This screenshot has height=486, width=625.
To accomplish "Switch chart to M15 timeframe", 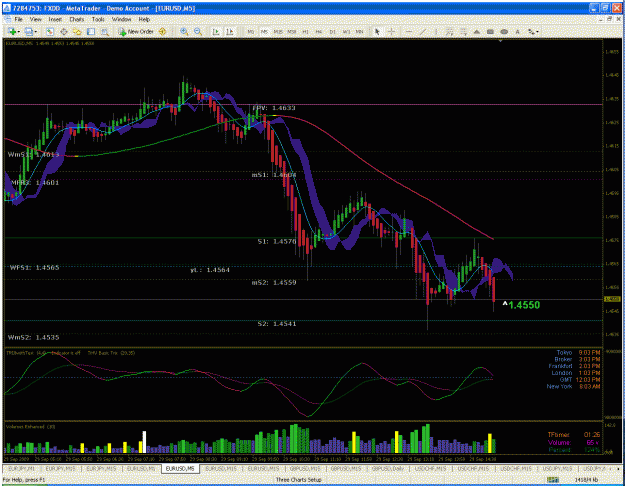I will (x=278, y=31).
